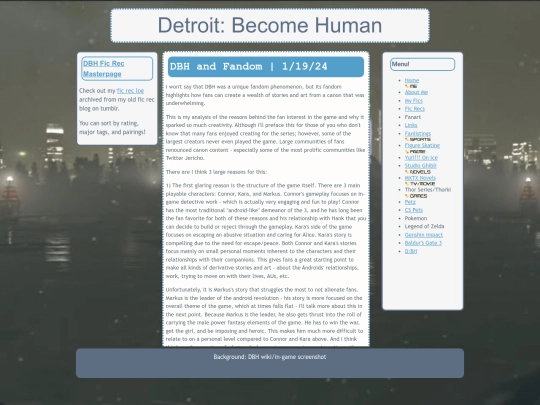The width and height of the screenshot is (540, 405).
Task: Click the Legend of Zelda menu entry
Action: coord(424,226)
